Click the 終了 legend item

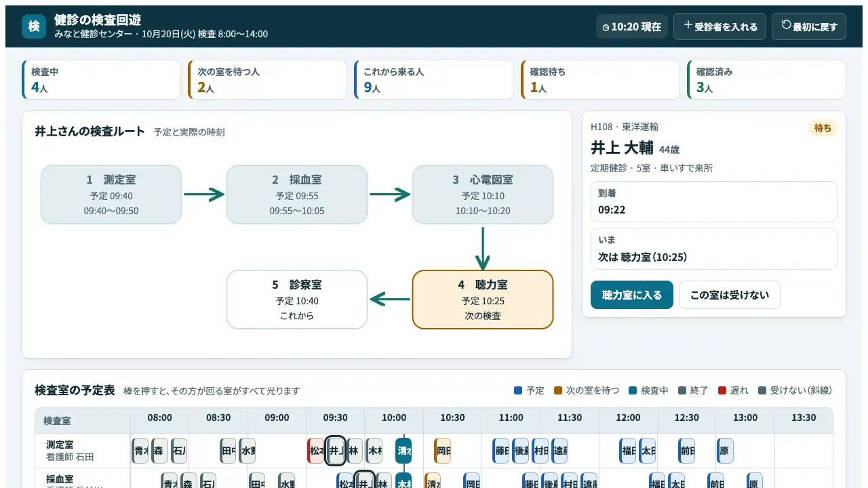[694, 390]
